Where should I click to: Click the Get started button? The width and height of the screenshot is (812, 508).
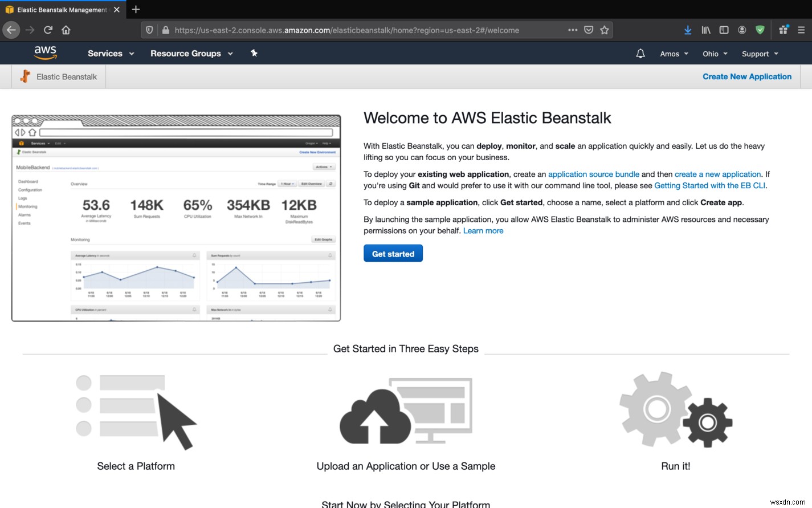[x=393, y=253]
